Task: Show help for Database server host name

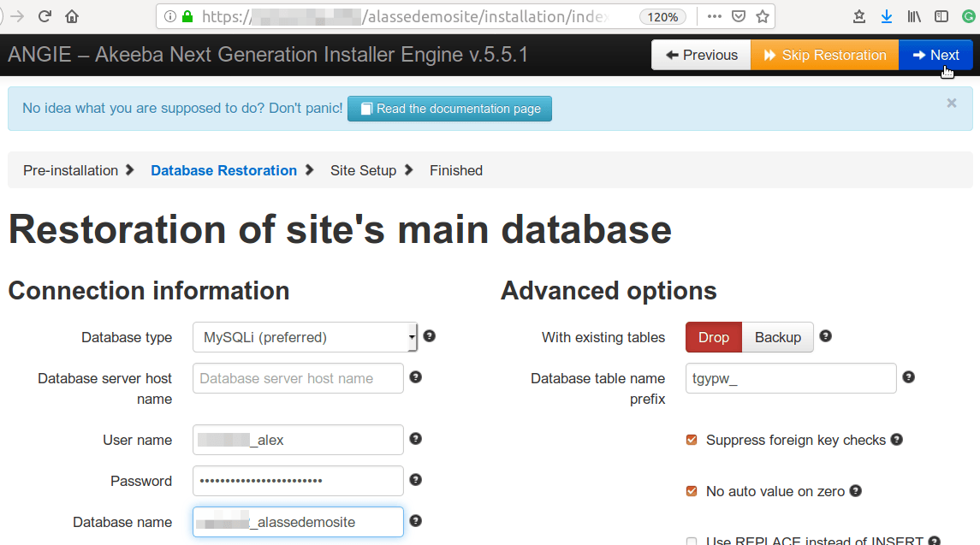Action: (416, 376)
